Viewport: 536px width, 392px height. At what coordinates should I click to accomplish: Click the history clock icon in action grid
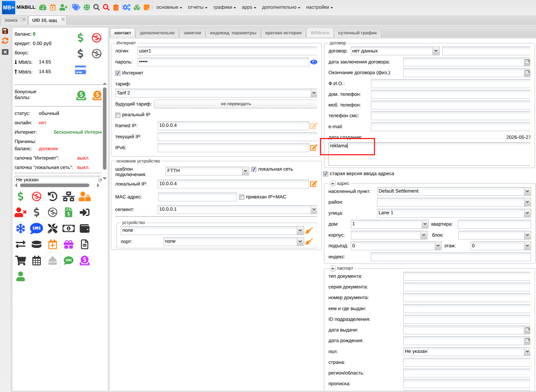[x=52, y=196]
